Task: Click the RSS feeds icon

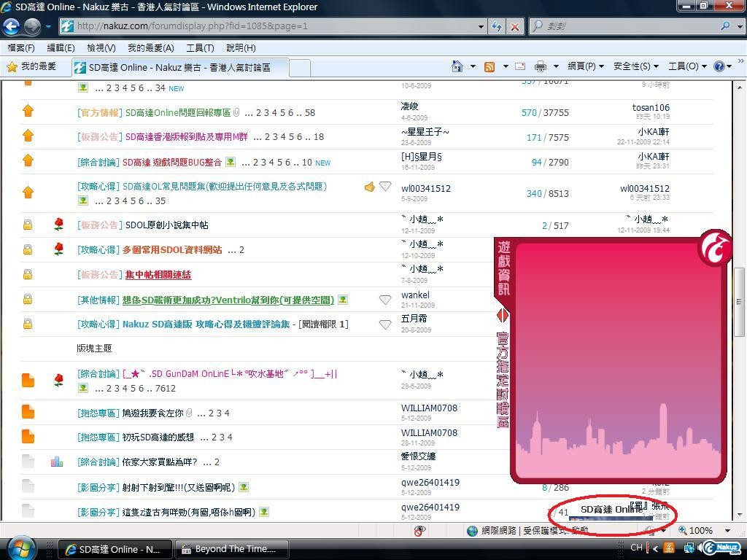Action: [x=489, y=66]
